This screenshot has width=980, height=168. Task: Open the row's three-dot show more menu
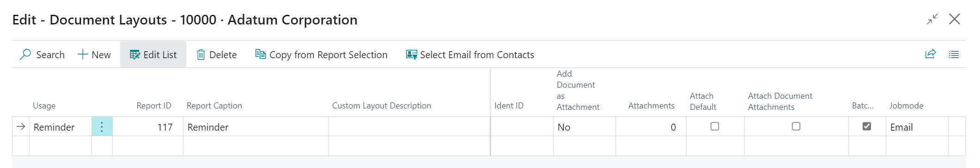click(102, 126)
